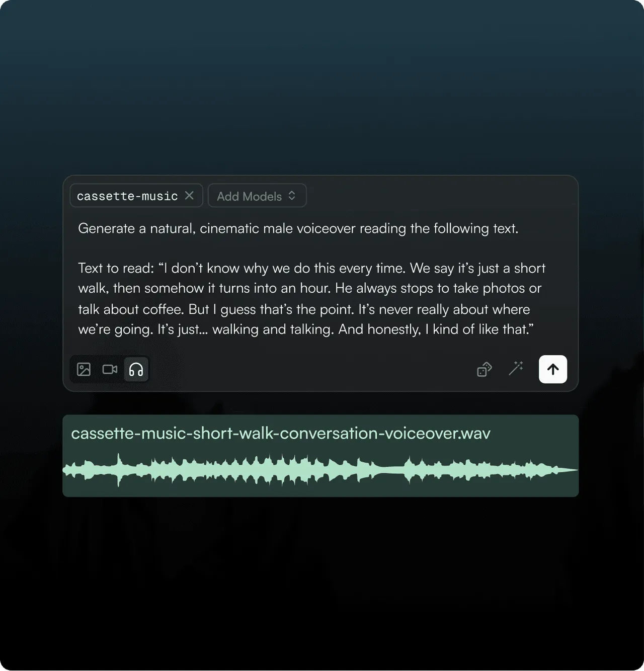Click the magic wand enhance icon

[x=516, y=369]
